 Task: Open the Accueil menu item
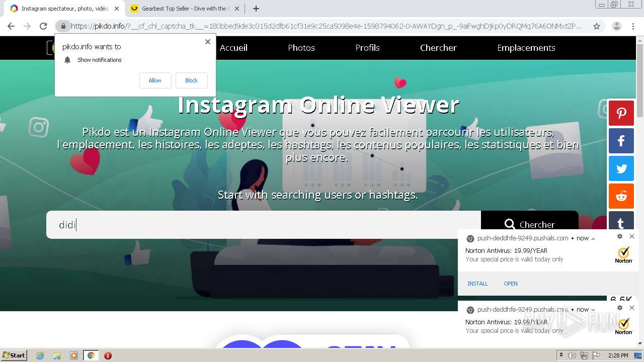click(233, 48)
